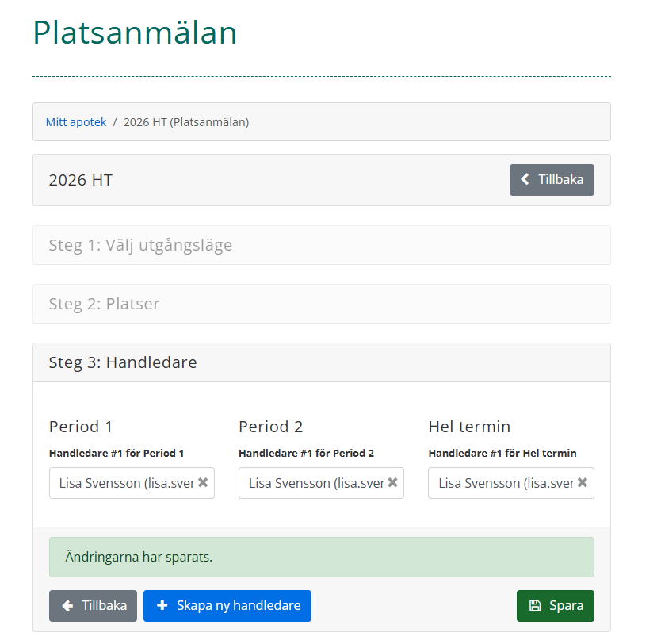The image size is (661, 644).
Task: Click the 'Handledare #1 för Hel termin' label
Action: pyautogui.click(x=502, y=454)
